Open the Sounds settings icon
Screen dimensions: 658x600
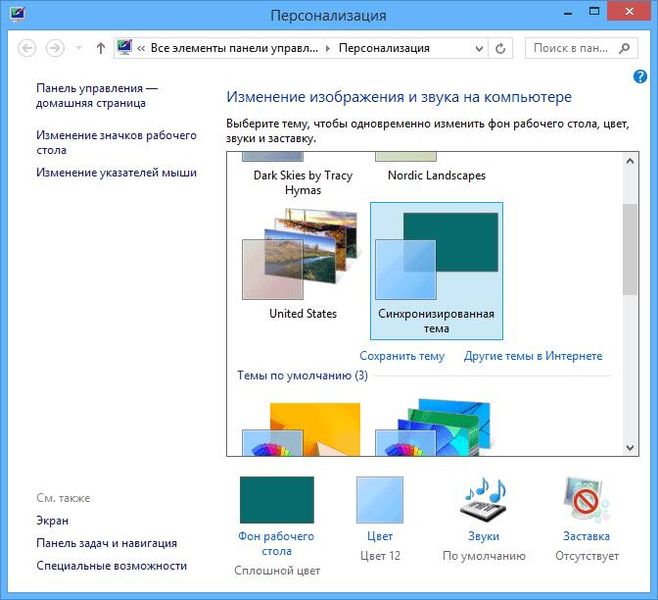(484, 499)
